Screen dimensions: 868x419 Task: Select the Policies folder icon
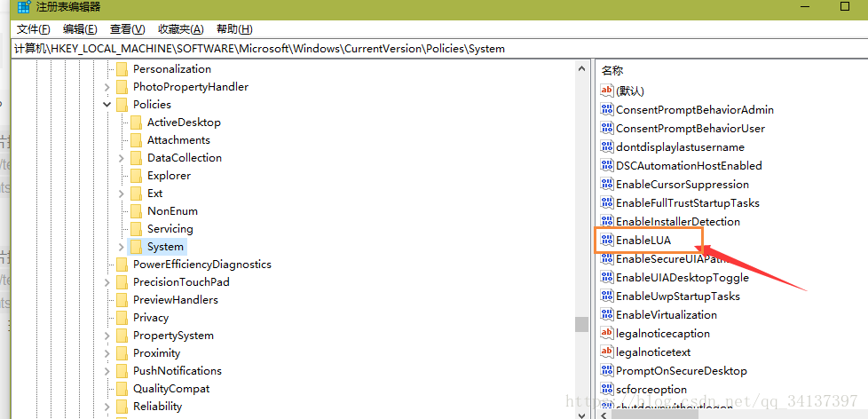pyautogui.click(x=122, y=105)
